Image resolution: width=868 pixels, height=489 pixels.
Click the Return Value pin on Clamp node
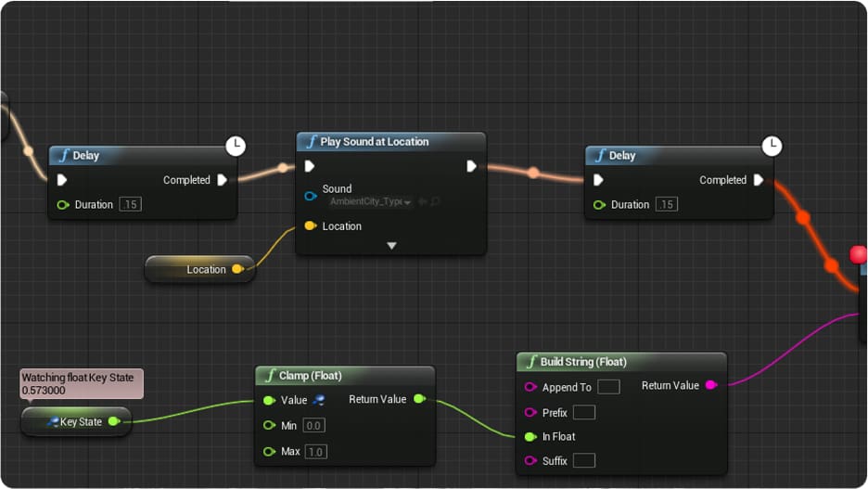[419, 399]
